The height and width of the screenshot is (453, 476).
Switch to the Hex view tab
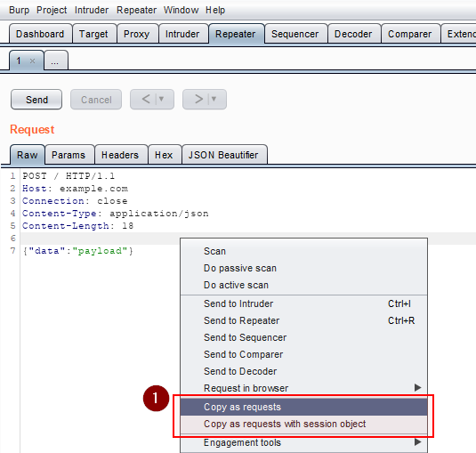[x=164, y=155]
